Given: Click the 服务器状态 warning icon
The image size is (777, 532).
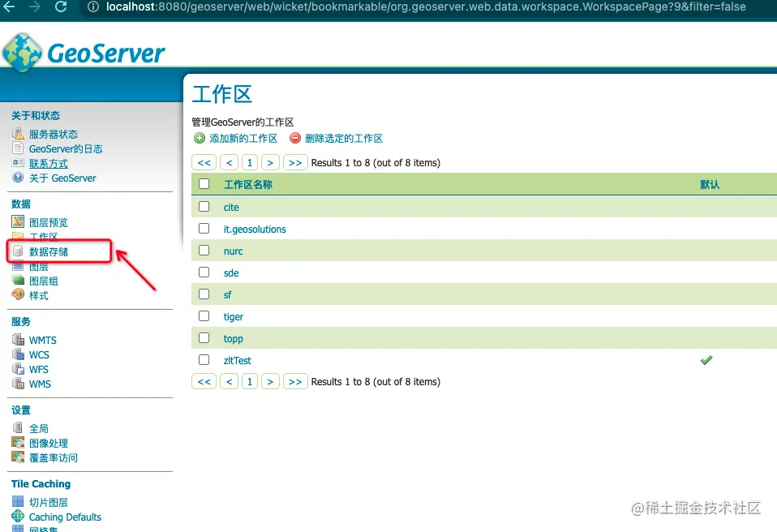Looking at the screenshot, I should pyautogui.click(x=18, y=134).
